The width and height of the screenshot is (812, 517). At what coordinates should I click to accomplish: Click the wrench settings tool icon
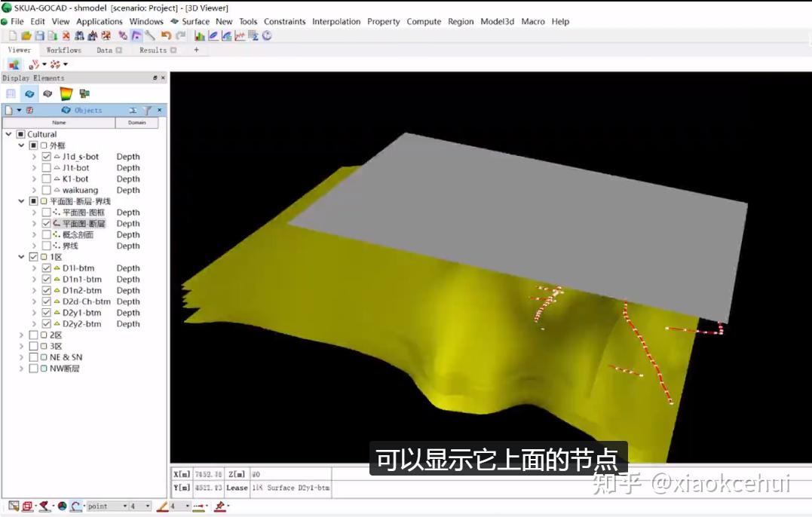coord(150,35)
